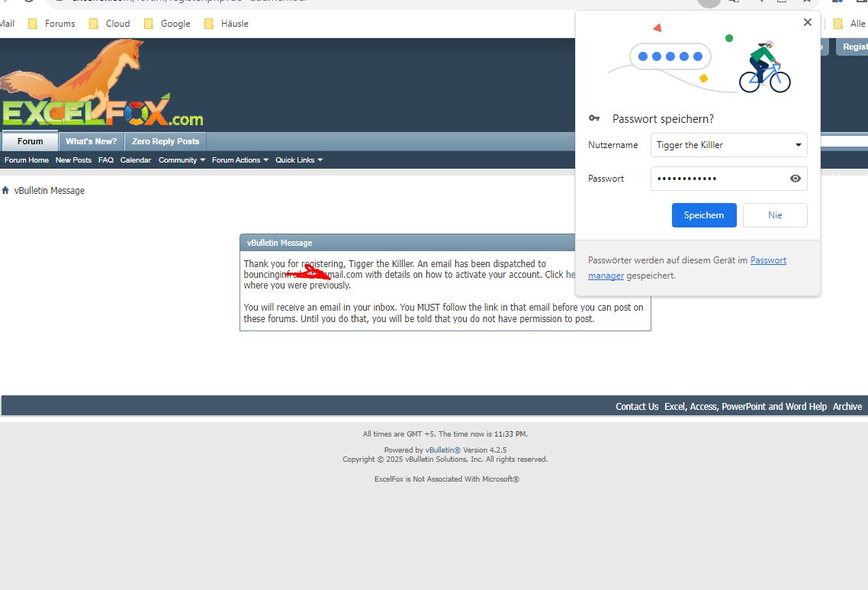Click the 'All times are GMT +5' text
This screenshot has height=590, width=868.
pyautogui.click(x=399, y=434)
